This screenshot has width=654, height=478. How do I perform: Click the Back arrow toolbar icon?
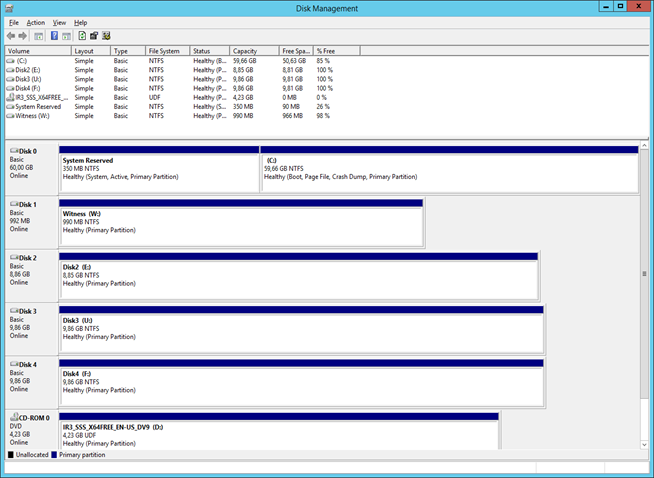[11, 36]
